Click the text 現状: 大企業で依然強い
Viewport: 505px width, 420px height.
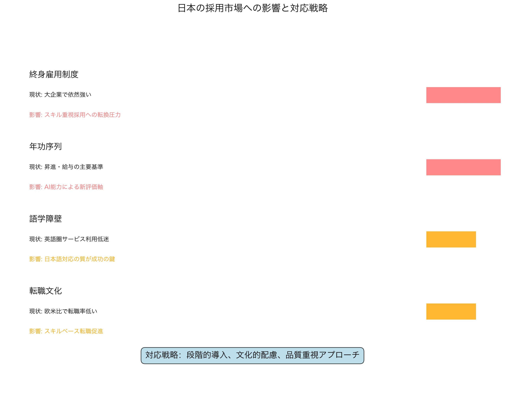(x=60, y=95)
